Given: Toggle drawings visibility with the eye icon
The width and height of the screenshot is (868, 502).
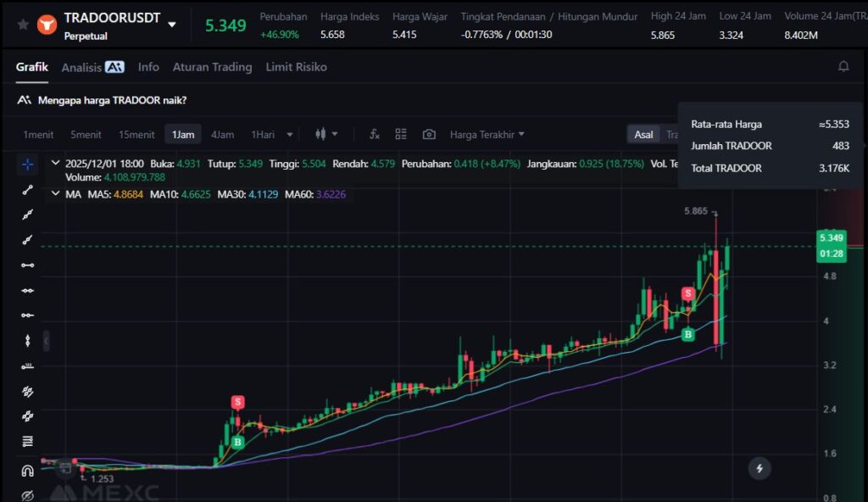Looking at the screenshot, I should [28, 494].
